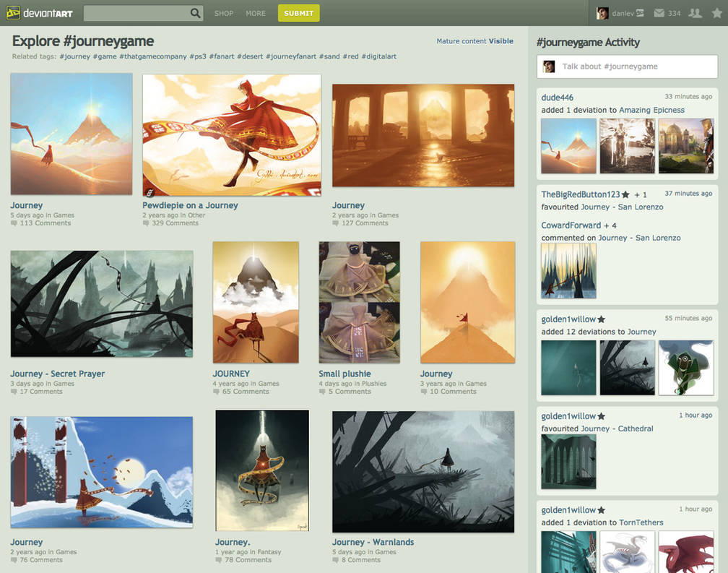Screen dimensions: 728x573
Task: Open the Small plushie photo thumbnail
Action: (360, 302)
